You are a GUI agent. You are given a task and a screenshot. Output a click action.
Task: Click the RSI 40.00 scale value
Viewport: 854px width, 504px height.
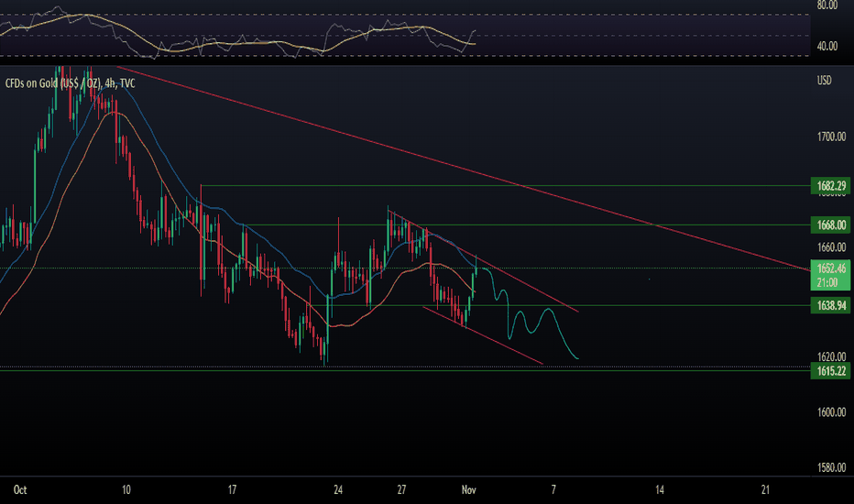tap(827, 47)
